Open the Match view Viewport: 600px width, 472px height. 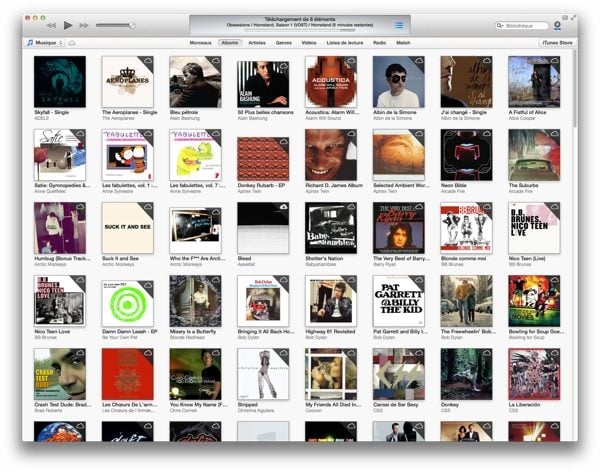[x=403, y=43]
